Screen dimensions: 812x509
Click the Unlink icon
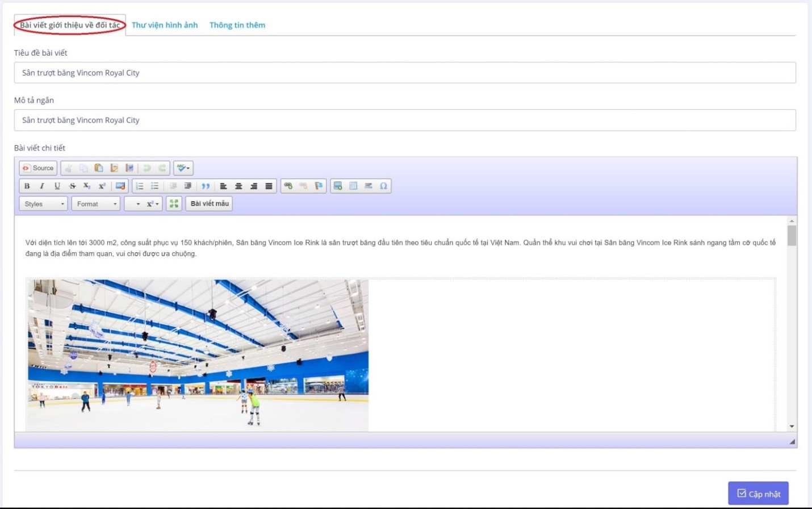[303, 186]
